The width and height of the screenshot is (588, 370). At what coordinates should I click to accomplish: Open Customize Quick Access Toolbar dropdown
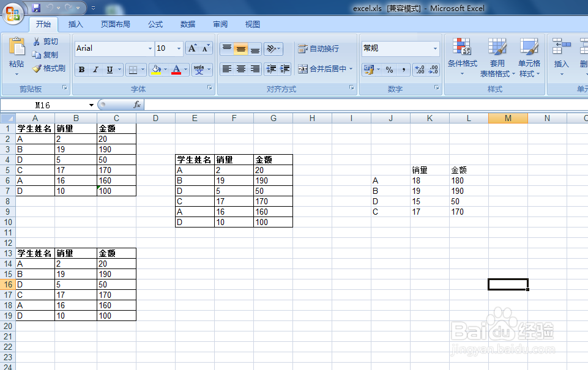click(94, 7)
